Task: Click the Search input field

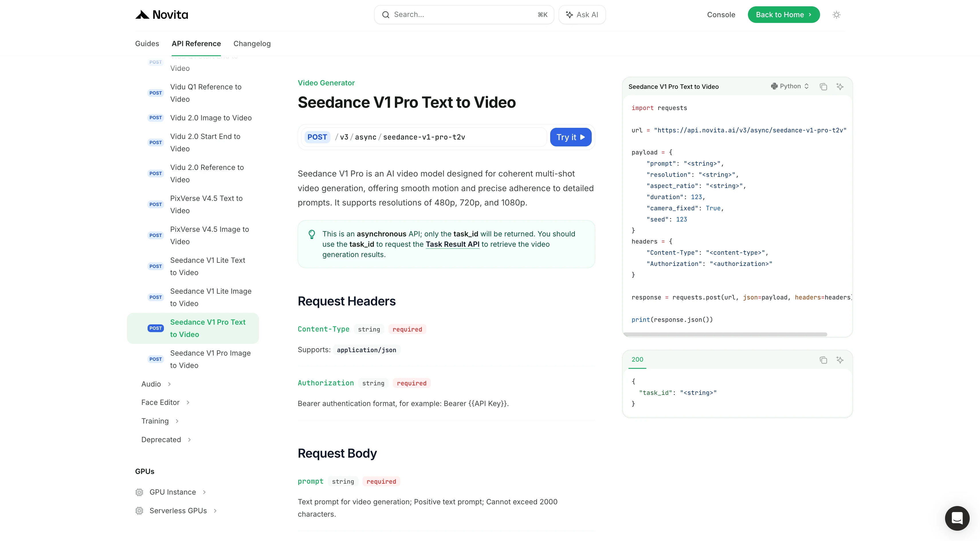Action: tap(464, 15)
